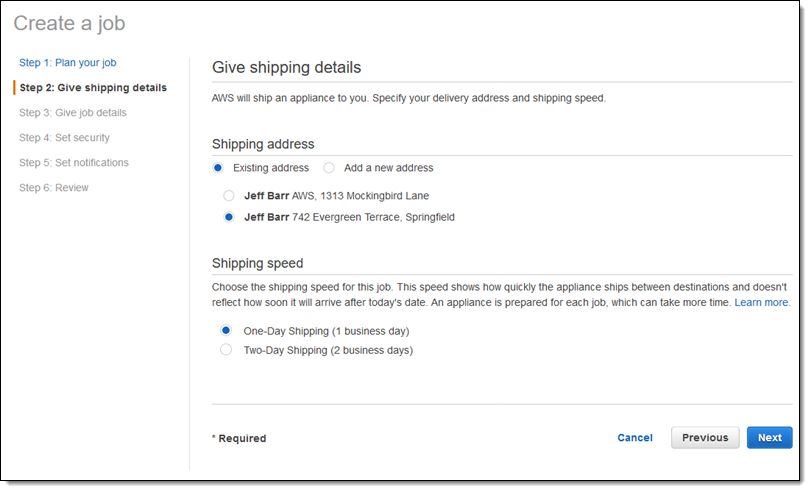Click the Create a job page title
Viewport: 810px width, 491px height.
click(69, 23)
